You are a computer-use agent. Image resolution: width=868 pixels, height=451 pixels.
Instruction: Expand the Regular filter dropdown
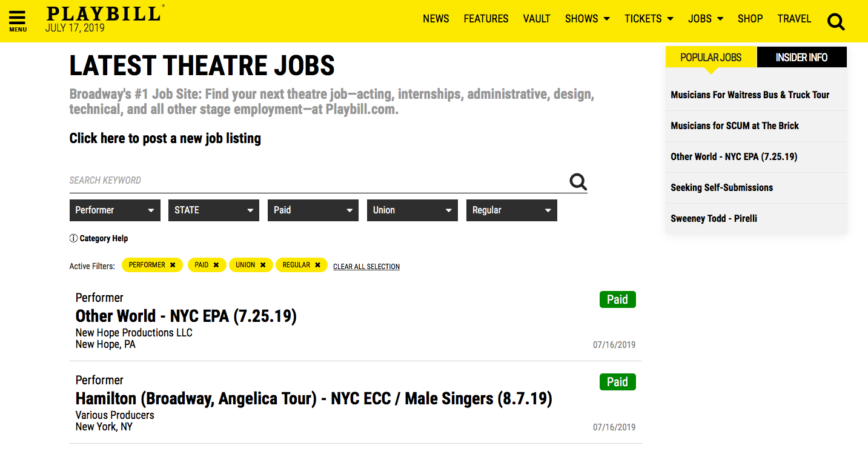coord(512,210)
